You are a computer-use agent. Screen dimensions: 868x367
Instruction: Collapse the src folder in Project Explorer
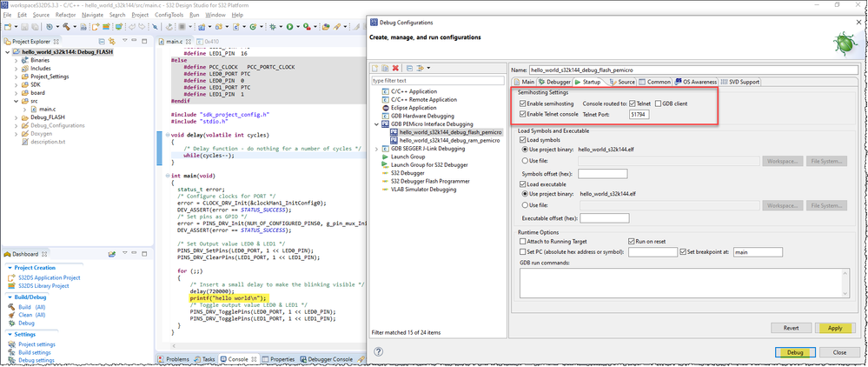click(16, 101)
